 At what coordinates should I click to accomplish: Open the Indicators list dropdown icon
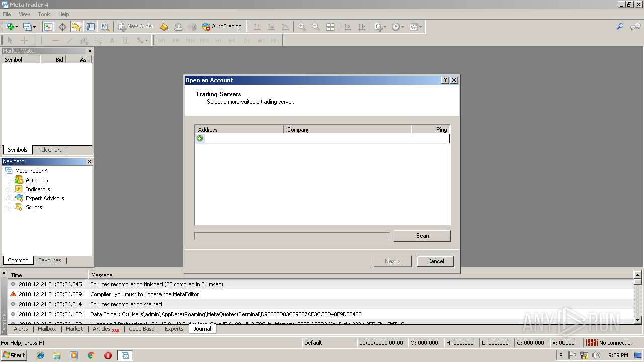pyautogui.click(x=380, y=27)
